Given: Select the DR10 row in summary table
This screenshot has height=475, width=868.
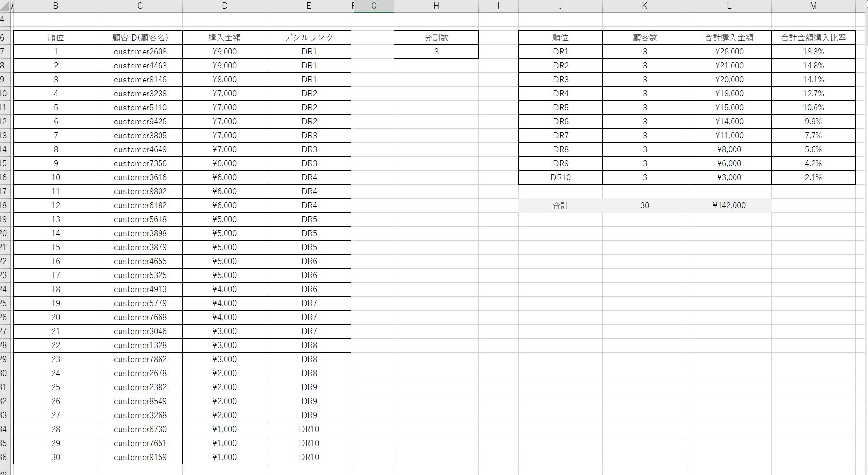Looking at the screenshot, I should [561, 177].
